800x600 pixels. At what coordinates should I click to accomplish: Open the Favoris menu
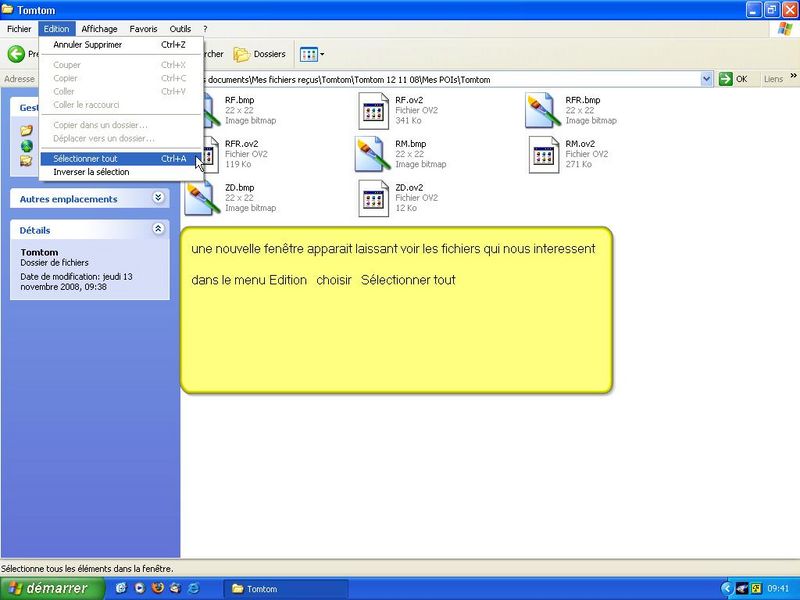(143, 29)
